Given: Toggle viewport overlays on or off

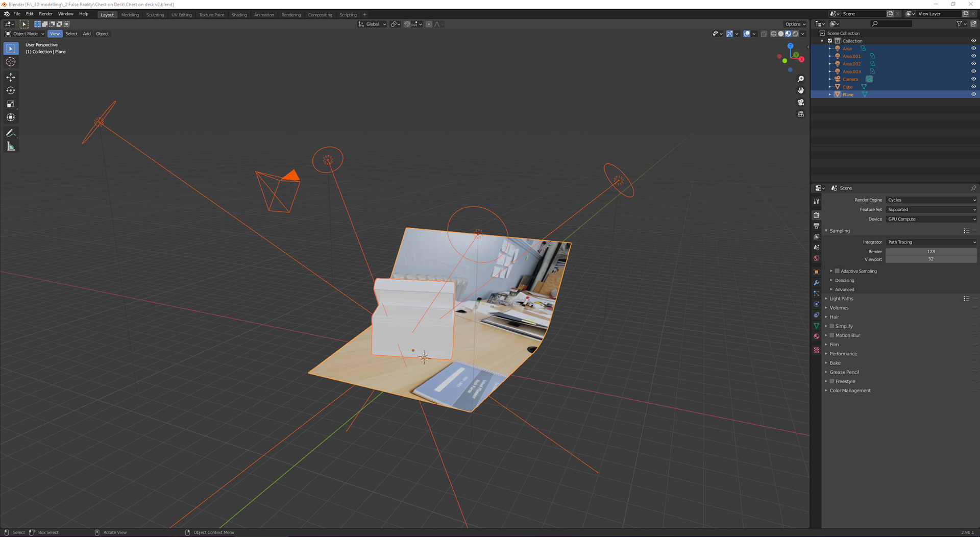Looking at the screenshot, I should [x=747, y=34].
